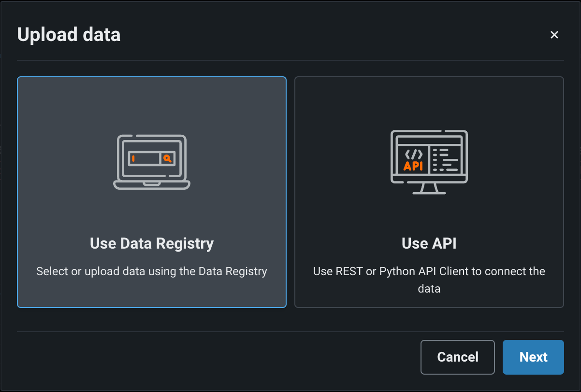This screenshot has width=581, height=392.
Task: Click the base of the laptop icon
Action: 152,185
